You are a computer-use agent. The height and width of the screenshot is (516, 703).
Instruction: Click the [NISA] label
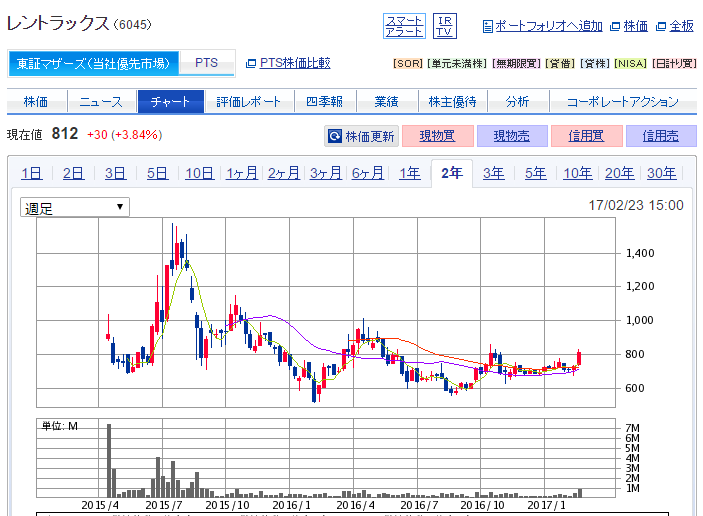pos(630,64)
